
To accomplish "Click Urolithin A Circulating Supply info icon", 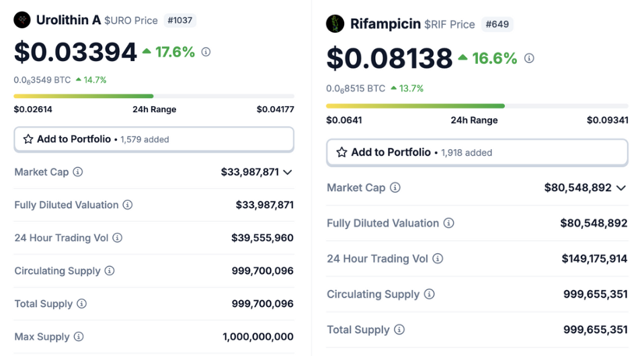I will tap(110, 271).
